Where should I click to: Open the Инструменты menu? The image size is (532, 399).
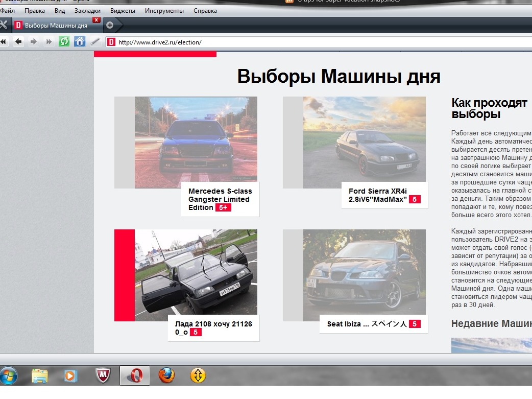[164, 11]
